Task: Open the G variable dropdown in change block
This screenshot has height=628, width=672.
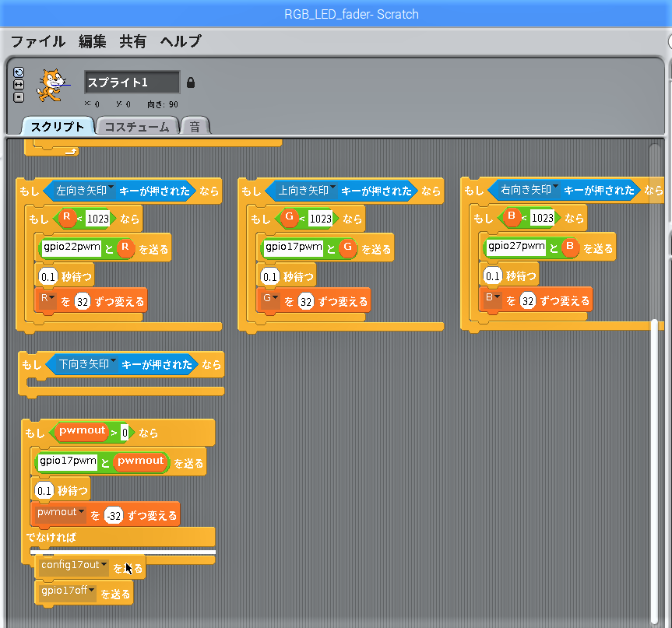Action: [270, 299]
